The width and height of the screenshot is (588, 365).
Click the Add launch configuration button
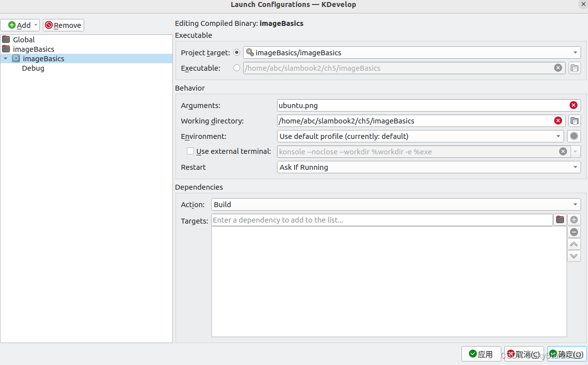19,25
